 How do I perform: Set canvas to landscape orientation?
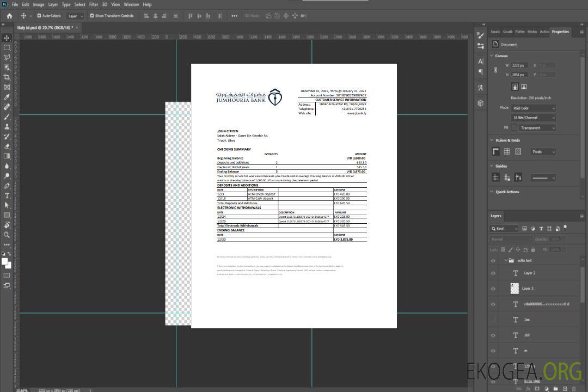[524, 87]
